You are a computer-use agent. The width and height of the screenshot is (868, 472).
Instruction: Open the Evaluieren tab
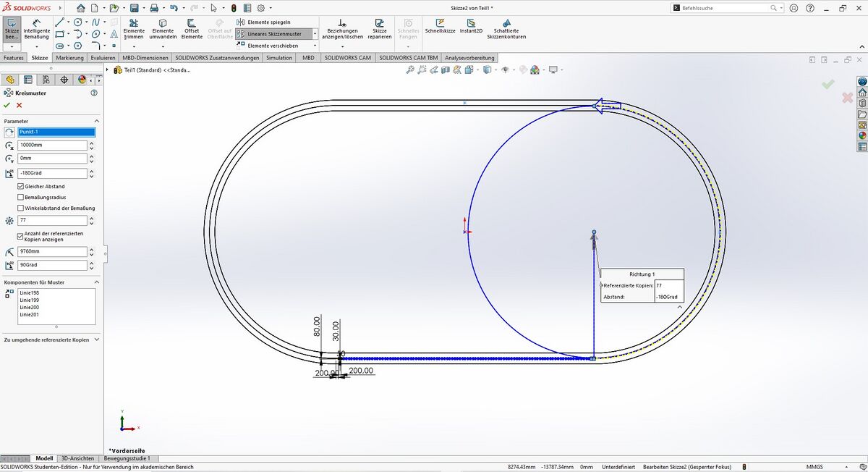103,57
